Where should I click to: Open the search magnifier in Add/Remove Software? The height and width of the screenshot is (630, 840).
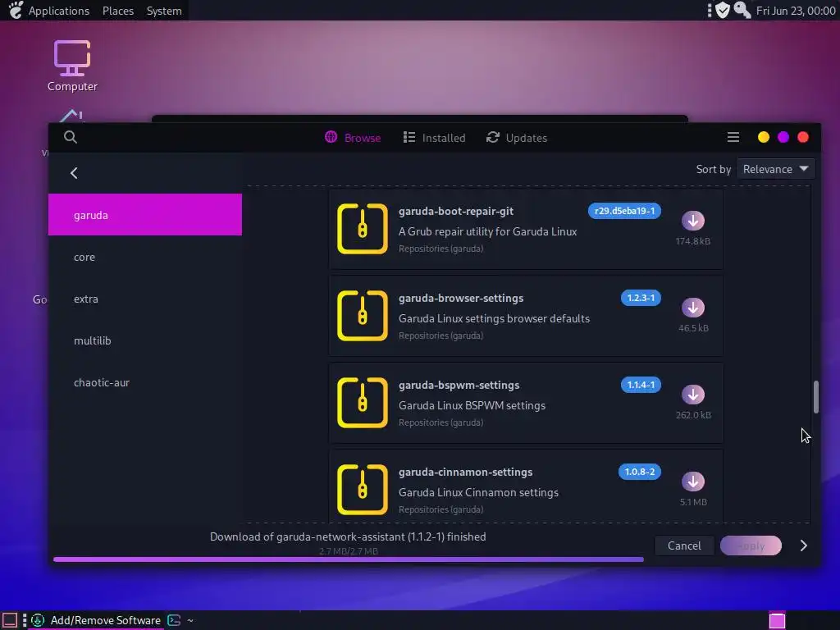[71, 137]
